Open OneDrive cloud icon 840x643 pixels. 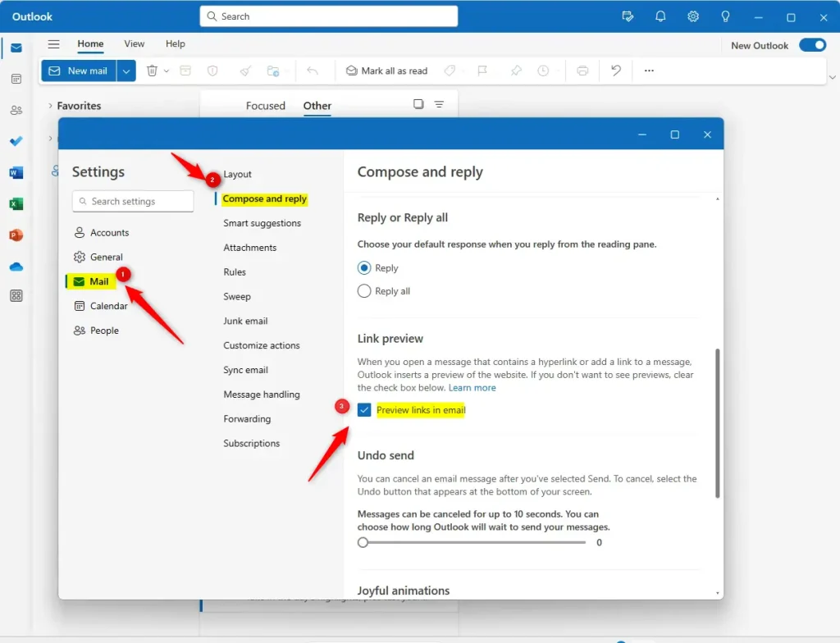click(x=16, y=267)
